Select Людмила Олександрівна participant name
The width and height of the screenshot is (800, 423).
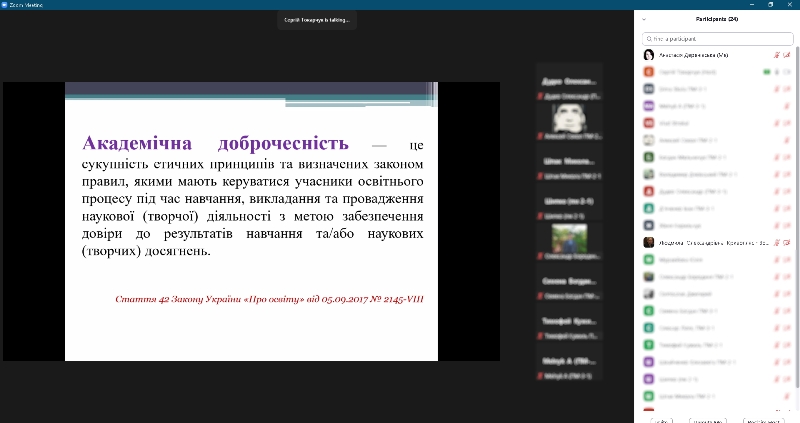713,243
